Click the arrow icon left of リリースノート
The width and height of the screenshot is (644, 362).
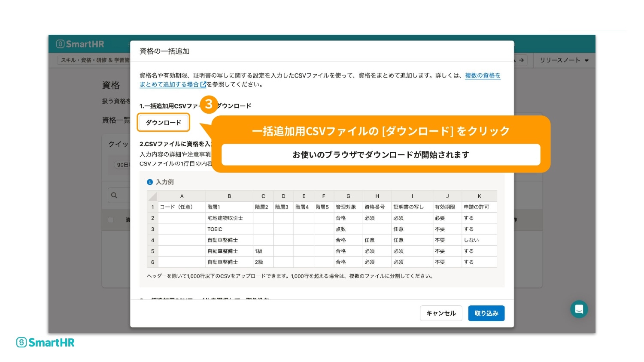pos(521,60)
